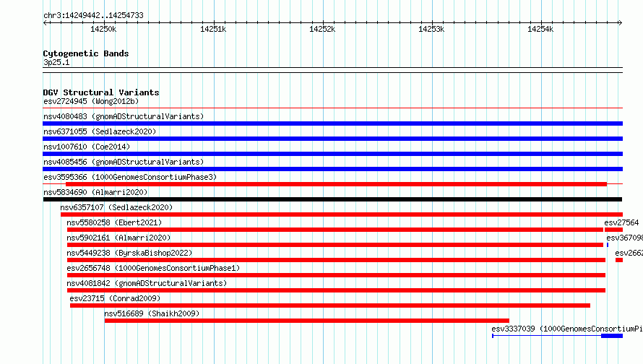
Task: Click the esv2656748 1000GenomesConsortiumPhase1 label
Action: (x=153, y=268)
